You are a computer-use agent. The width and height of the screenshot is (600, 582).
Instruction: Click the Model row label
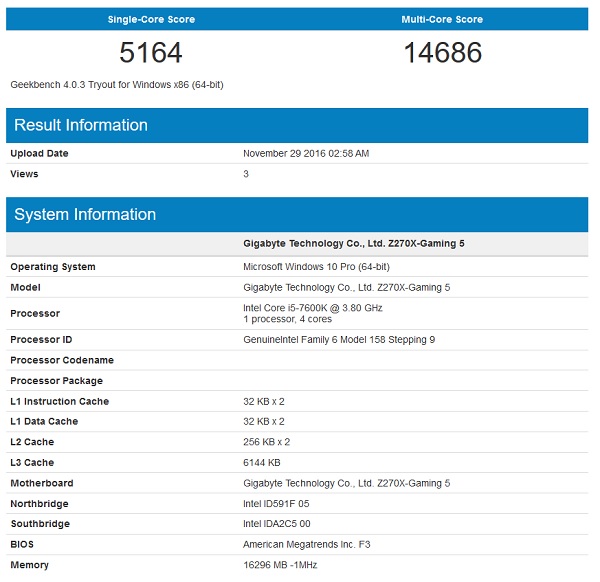point(25,287)
